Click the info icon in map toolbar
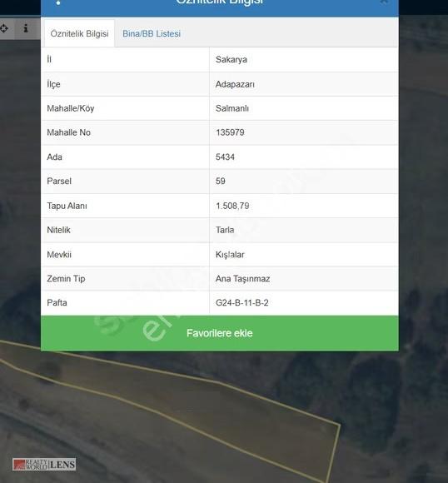 tap(26, 28)
